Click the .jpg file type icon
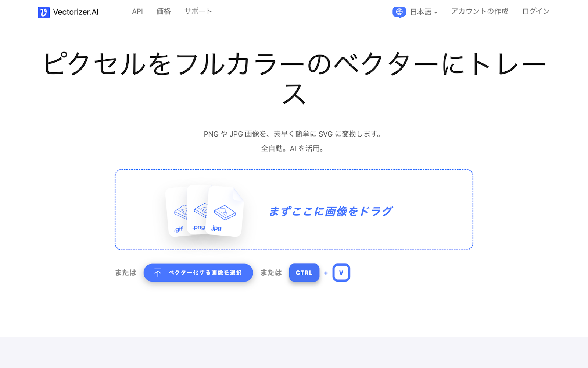 (x=225, y=211)
